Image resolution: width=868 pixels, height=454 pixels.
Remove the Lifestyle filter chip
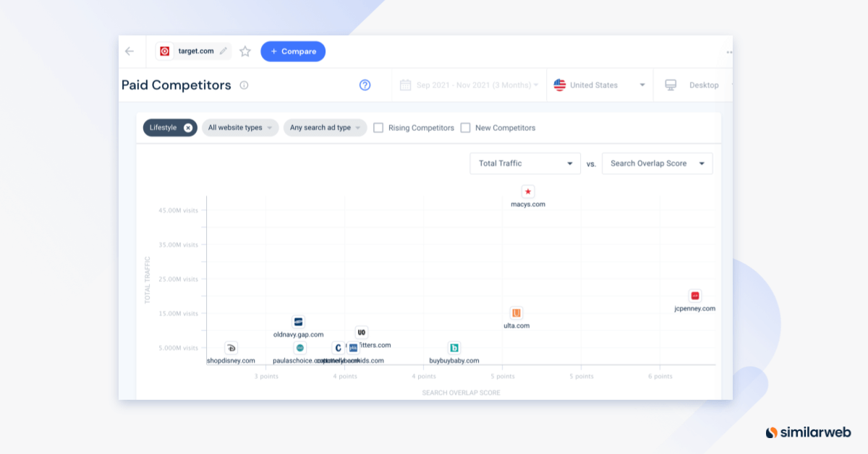(187, 127)
